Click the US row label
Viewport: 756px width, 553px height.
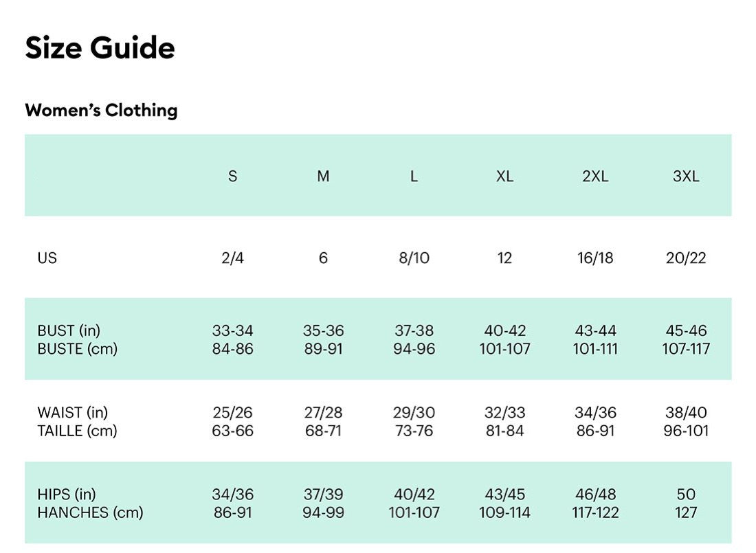point(47,258)
